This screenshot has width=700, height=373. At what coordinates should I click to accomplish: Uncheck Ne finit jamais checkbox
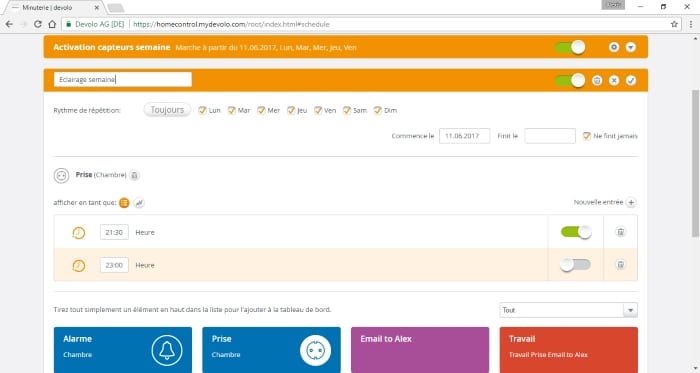587,136
